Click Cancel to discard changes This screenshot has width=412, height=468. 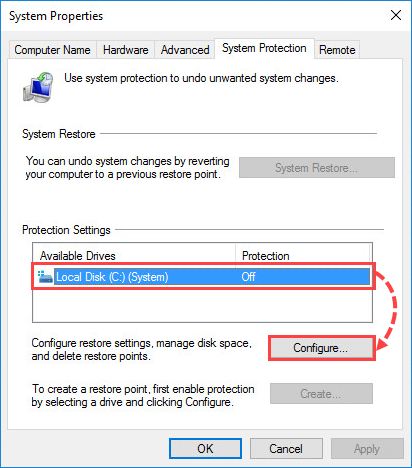click(x=286, y=449)
